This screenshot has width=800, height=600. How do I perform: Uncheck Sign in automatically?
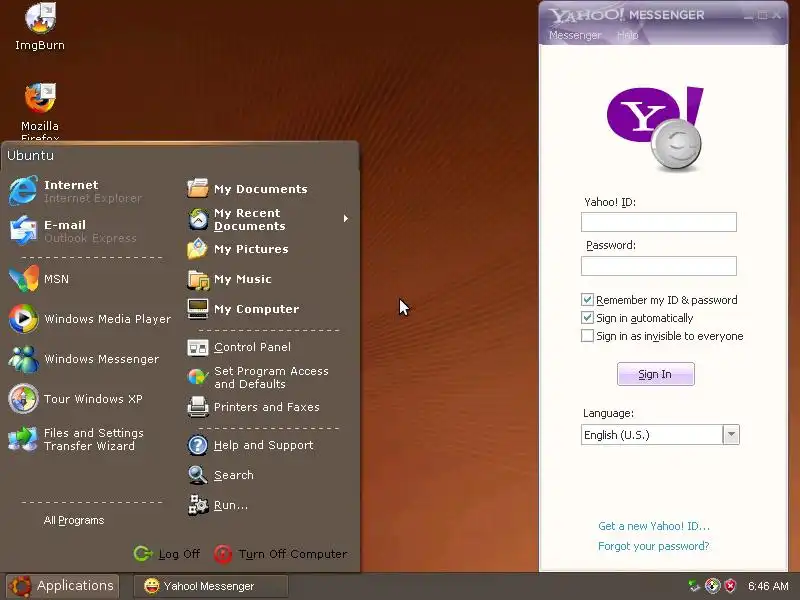pyautogui.click(x=587, y=318)
